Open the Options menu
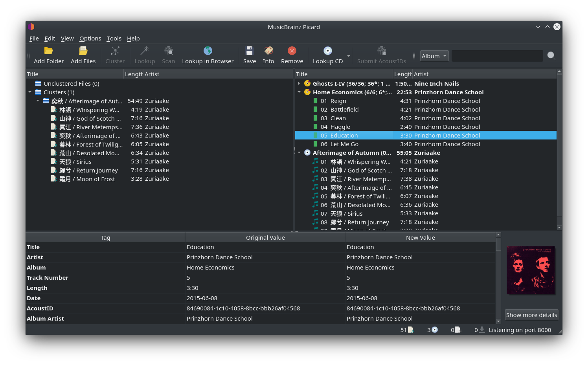588x365 pixels. [90, 38]
